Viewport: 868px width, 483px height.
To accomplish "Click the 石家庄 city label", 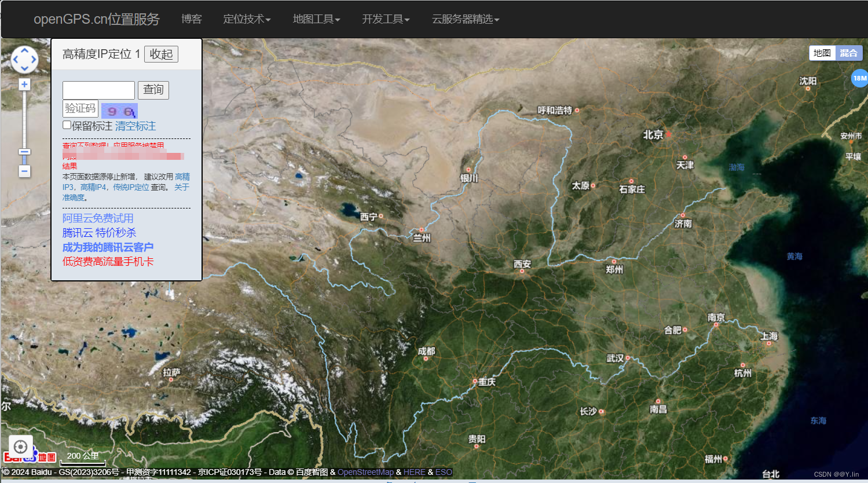I will pos(632,189).
